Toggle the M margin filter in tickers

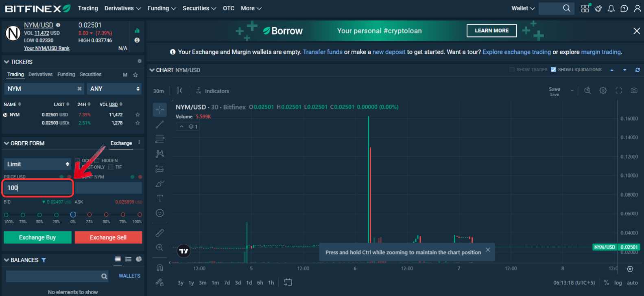pyautogui.click(x=125, y=75)
